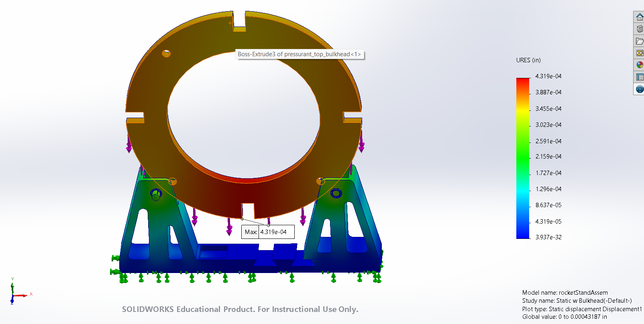The height and width of the screenshot is (324, 644).
Task: Click the Model name rocketStandAssem text
Action: (x=565, y=293)
